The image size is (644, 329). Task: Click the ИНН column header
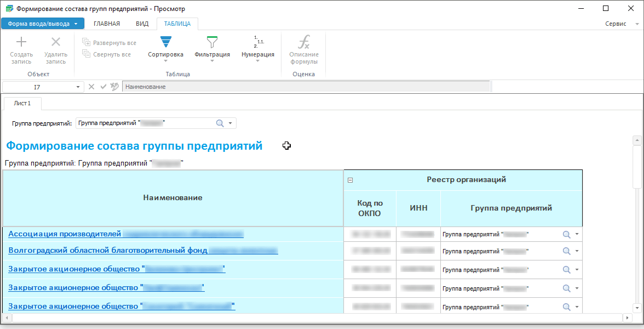[x=418, y=208]
